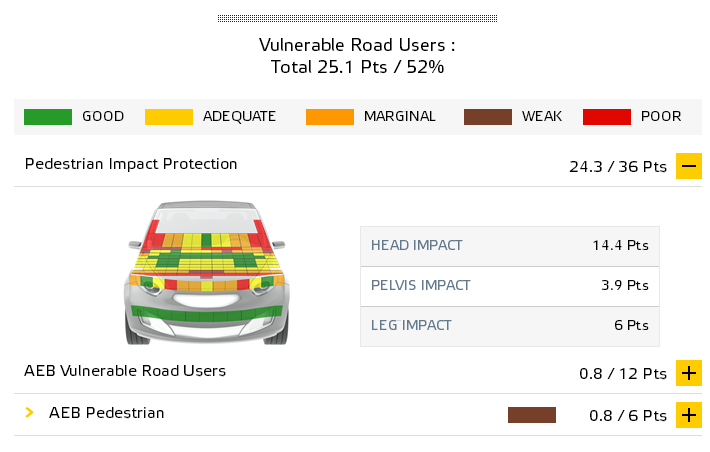Screen dimensions: 710x452
Task: Click the orange MARGINAL legend swatch
Action: click(330, 117)
